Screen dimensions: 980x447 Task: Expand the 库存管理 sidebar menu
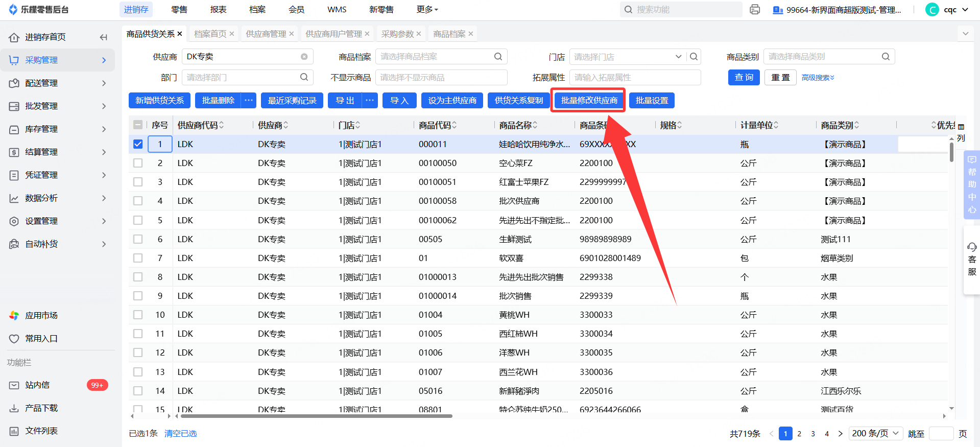click(x=57, y=129)
